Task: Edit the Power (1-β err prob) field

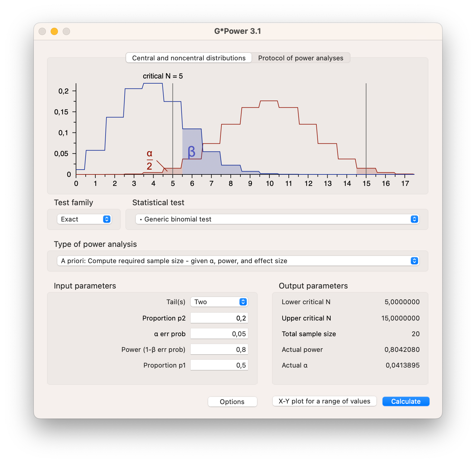Action: tap(219, 349)
